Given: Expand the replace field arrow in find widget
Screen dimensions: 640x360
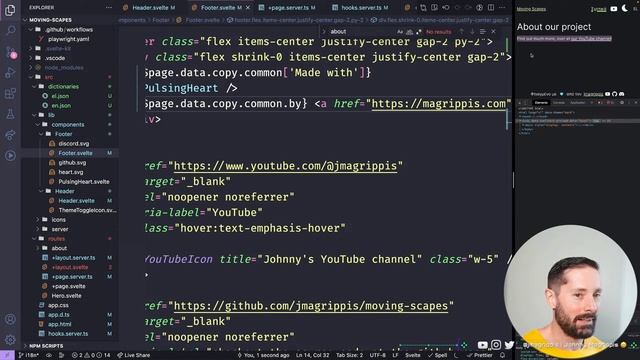Looking at the screenshot, I should coord(324,31).
